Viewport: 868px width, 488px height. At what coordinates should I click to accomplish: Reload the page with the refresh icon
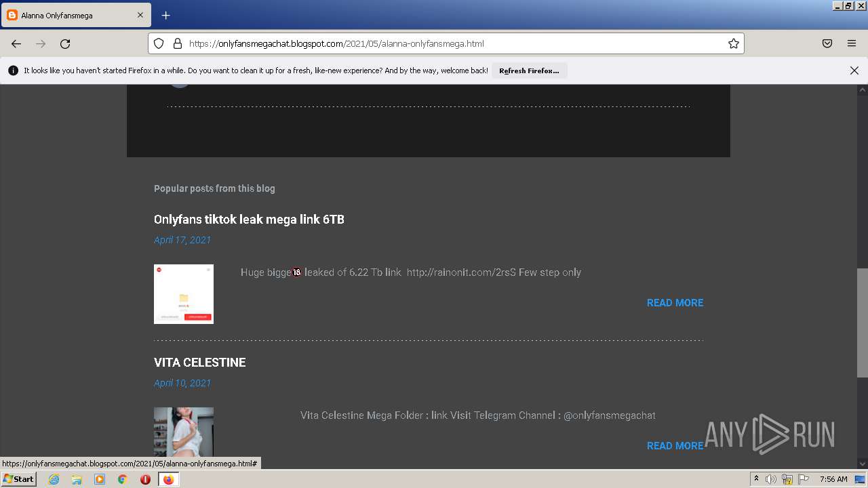click(x=65, y=43)
